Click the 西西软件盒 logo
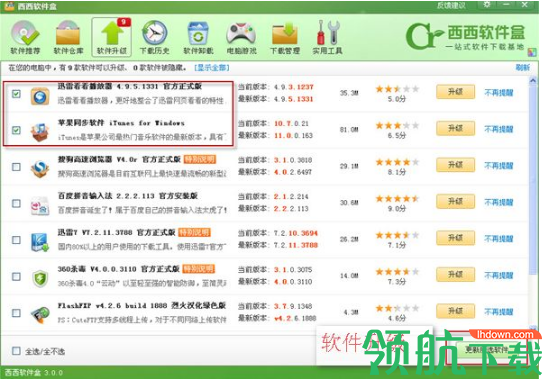This screenshot has width=542, height=382. [466, 36]
